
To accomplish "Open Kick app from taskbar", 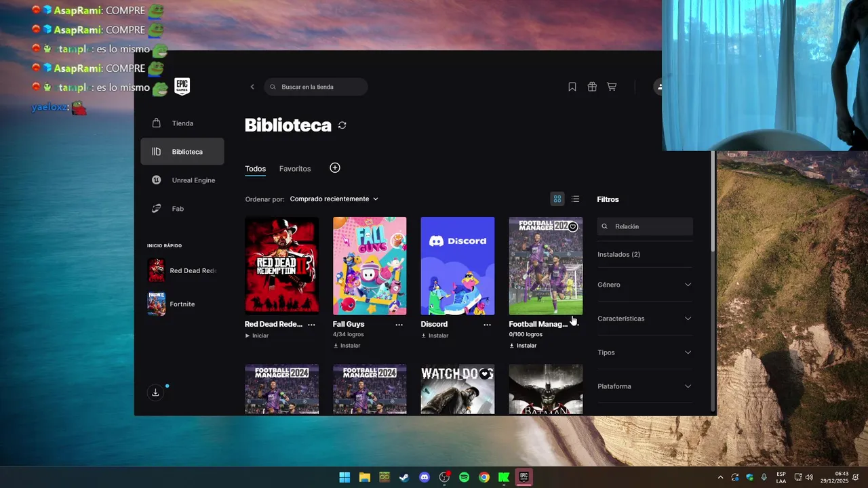I will point(504,477).
